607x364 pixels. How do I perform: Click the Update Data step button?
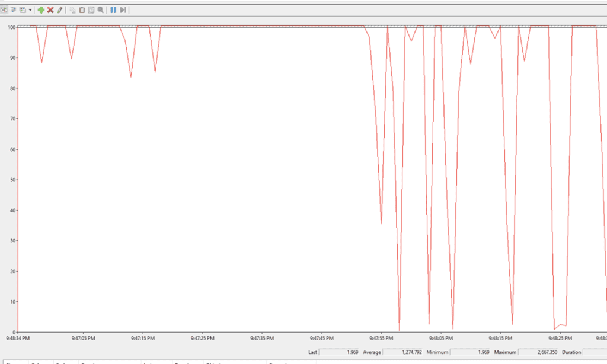pyautogui.click(x=123, y=9)
